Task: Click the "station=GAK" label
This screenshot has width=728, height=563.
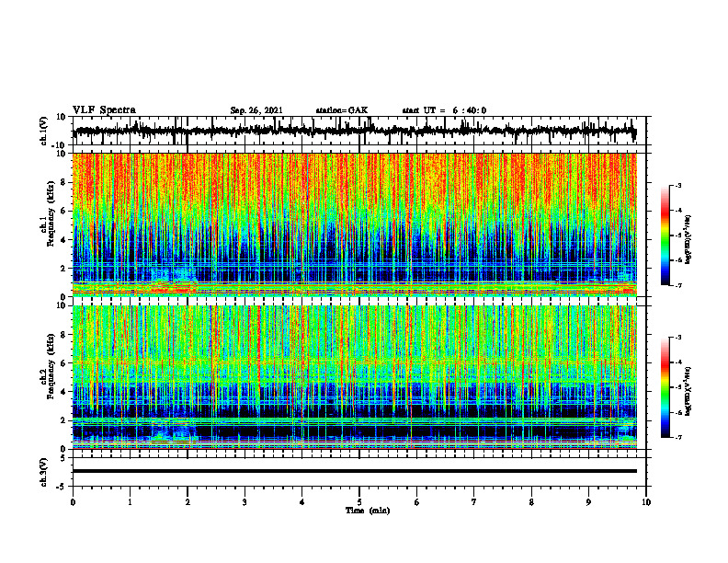Action: [342, 110]
